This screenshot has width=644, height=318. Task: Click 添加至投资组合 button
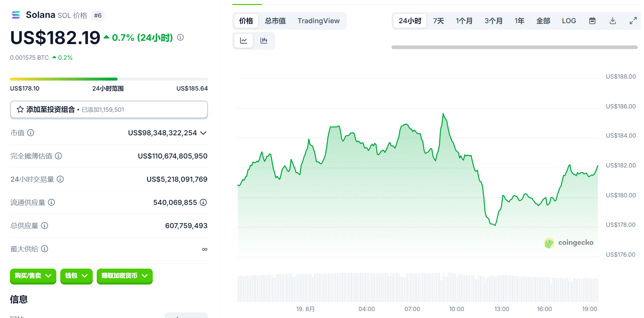click(x=109, y=110)
